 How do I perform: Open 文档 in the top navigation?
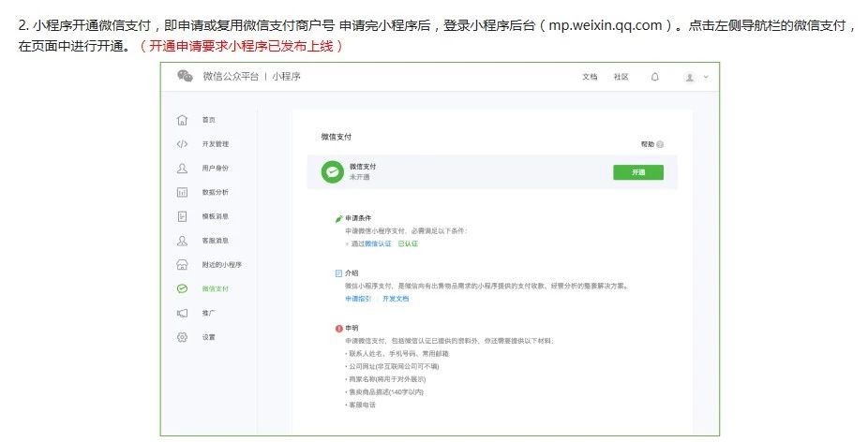(590, 77)
